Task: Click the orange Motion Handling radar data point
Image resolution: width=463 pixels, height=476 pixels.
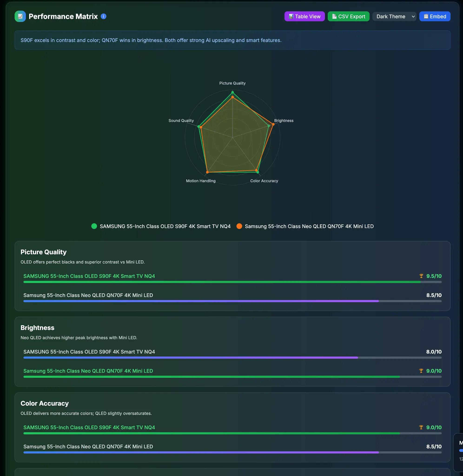Action: click(207, 172)
